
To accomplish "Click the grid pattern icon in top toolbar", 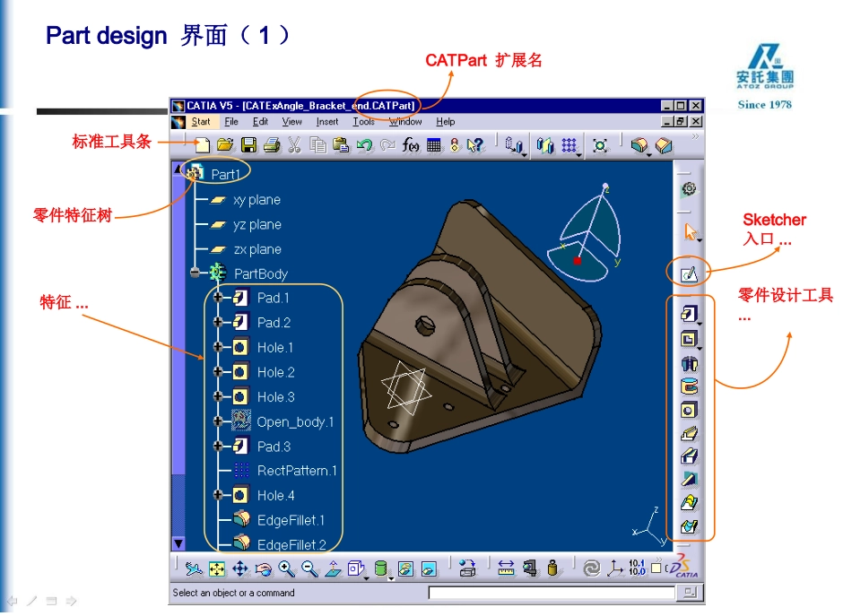I will (569, 145).
